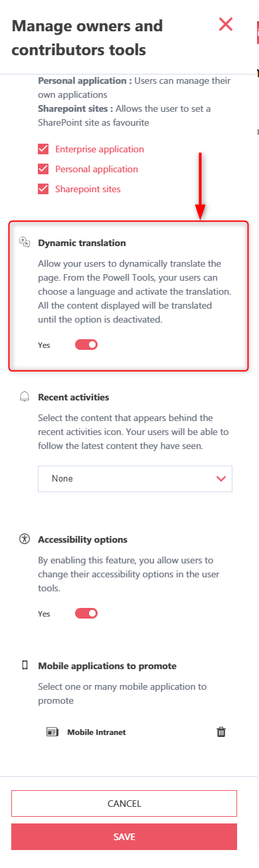Screen dimensions: 259x868
Task: Click the Recent activities bell icon
Action: [25, 397]
